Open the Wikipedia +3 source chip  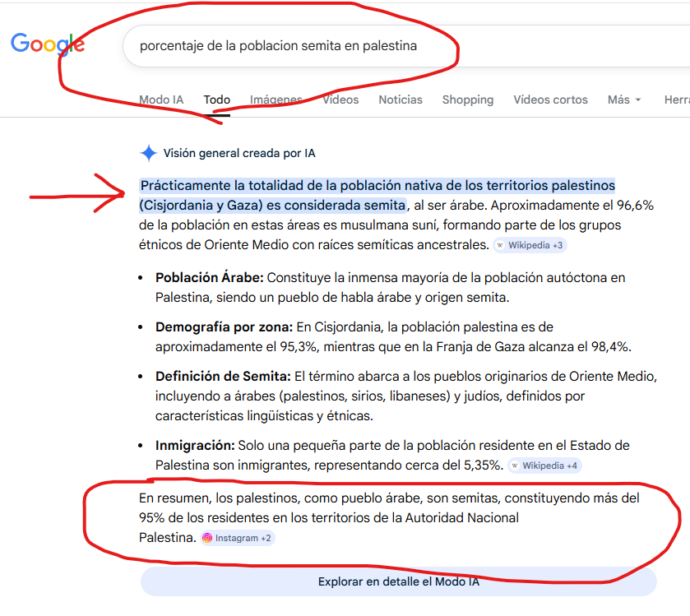click(530, 245)
